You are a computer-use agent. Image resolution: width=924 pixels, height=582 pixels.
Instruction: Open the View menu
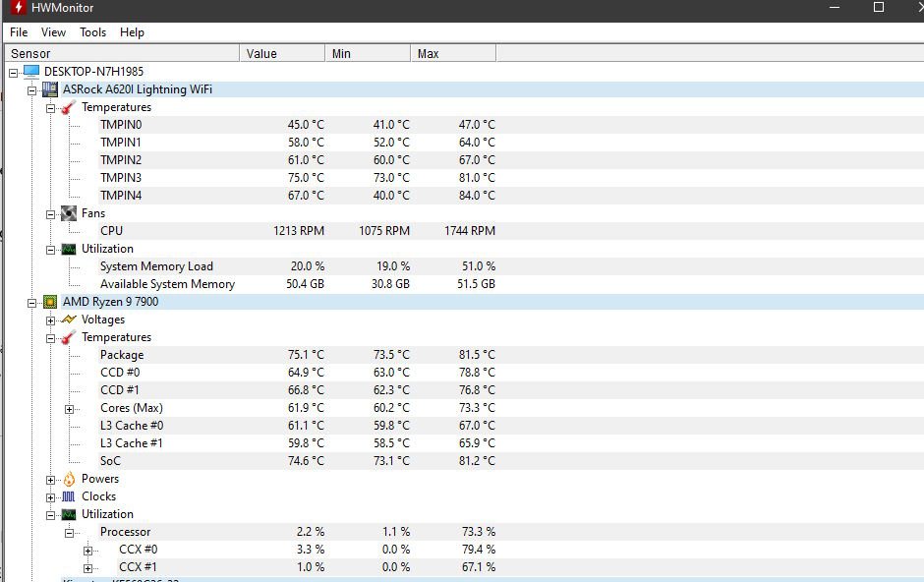click(x=54, y=32)
